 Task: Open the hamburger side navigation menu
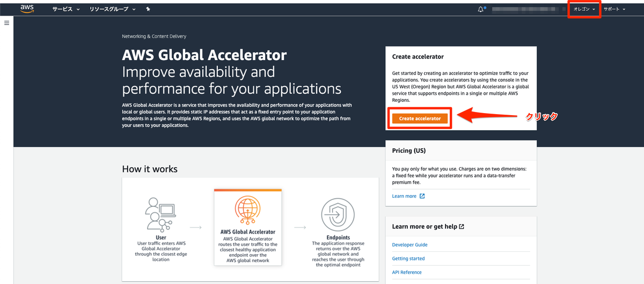pos(6,23)
